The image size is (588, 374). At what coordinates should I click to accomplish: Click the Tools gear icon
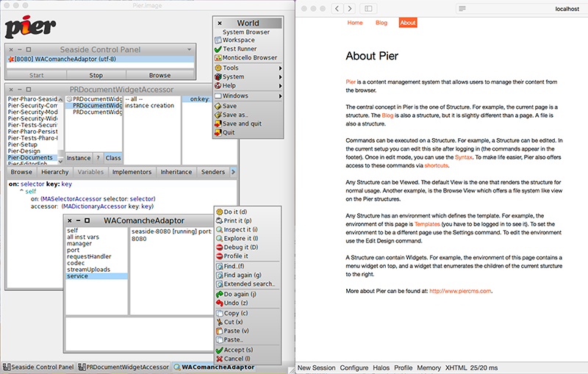pyautogui.click(x=218, y=68)
